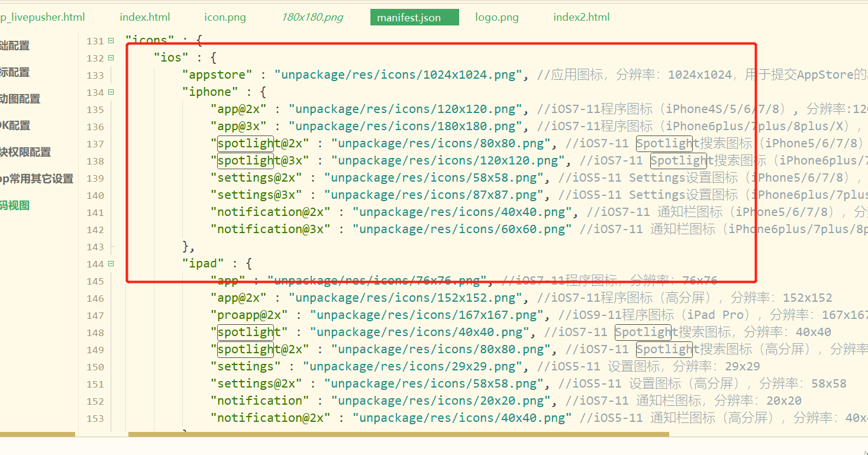Screen dimensions: 868x455
Task: Click the editor's horizontal scrollbar thumb
Action: point(398,434)
